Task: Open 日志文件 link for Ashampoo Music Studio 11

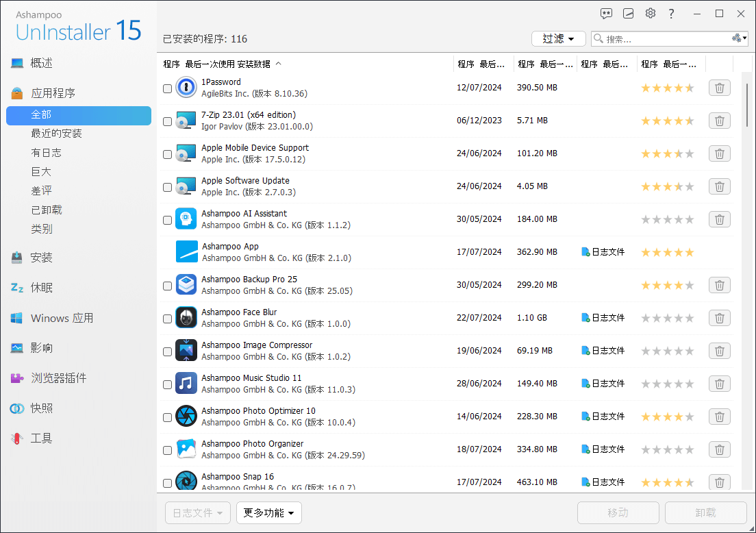Action: pos(603,384)
